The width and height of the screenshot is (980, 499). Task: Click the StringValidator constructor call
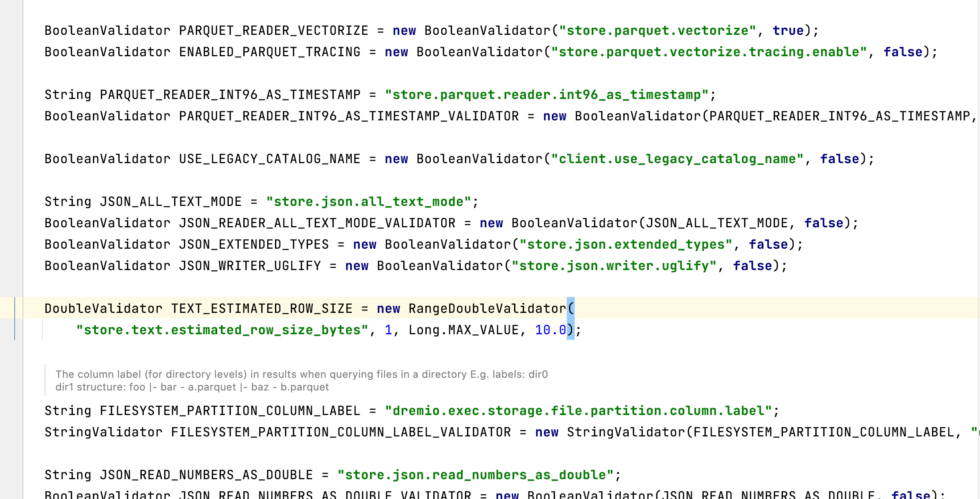point(626,432)
